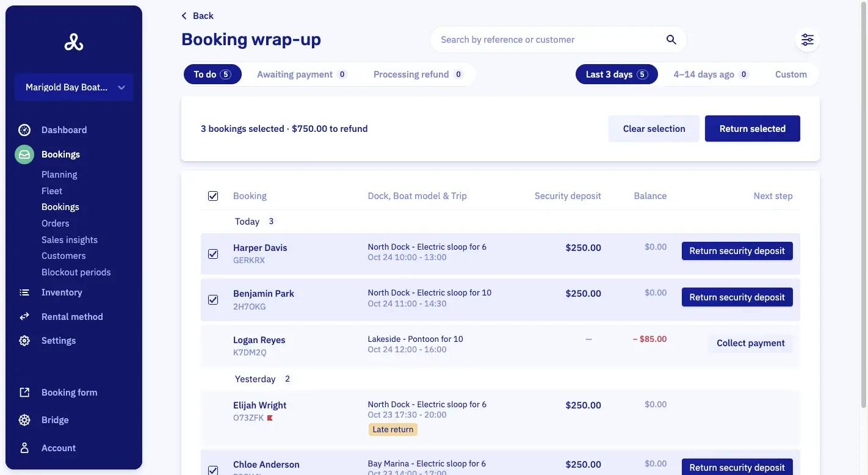
Task: Collect payment from Logan Reyes
Action: [x=751, y=343]
